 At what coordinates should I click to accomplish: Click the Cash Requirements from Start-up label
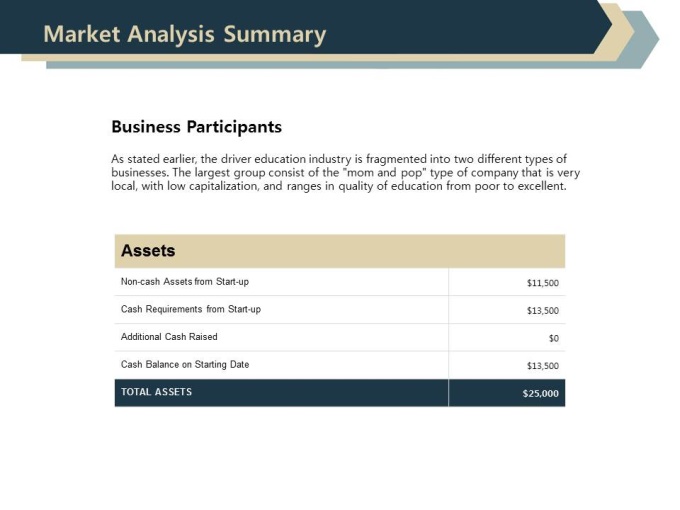(x=191, y=309)
